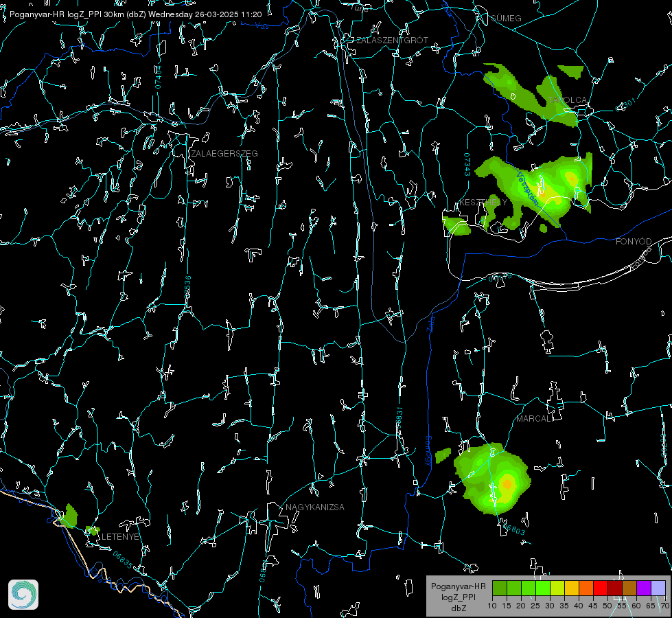Click the MARCALI city label
The image size is (672, 618).
pyautogui.click(x=535, y=419)
